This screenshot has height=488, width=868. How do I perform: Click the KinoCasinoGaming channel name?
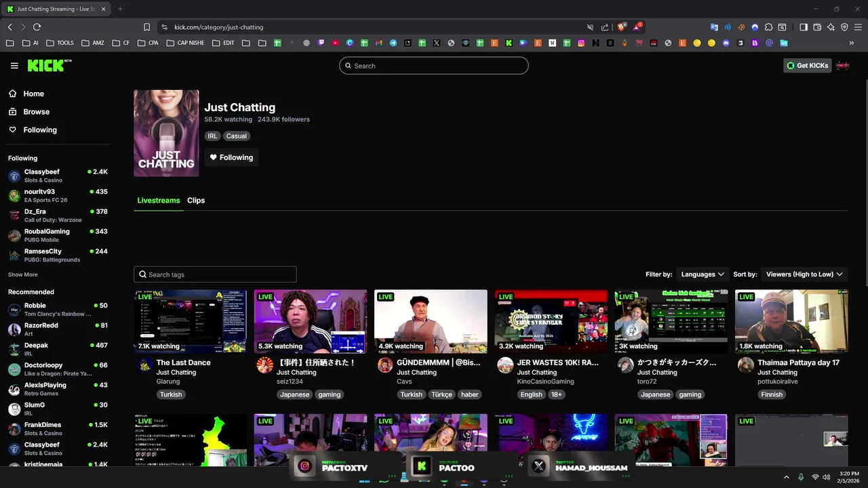(x=545, y=382)
